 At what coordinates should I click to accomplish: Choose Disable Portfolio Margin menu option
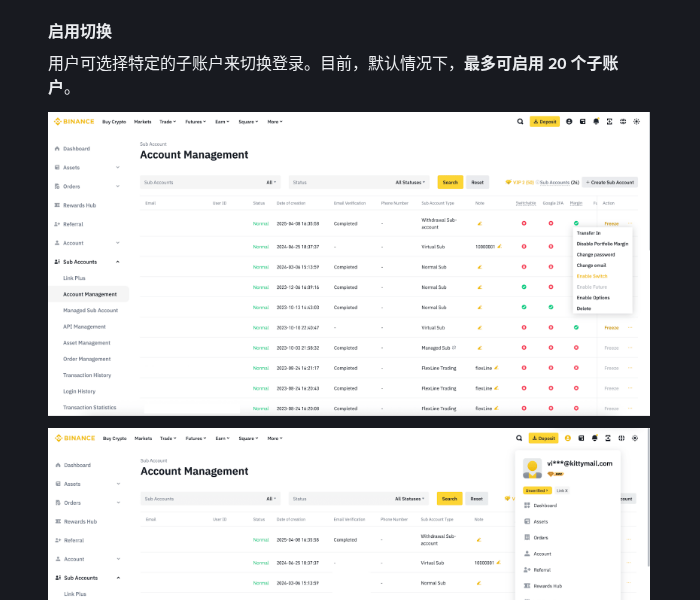click(602, 244)
